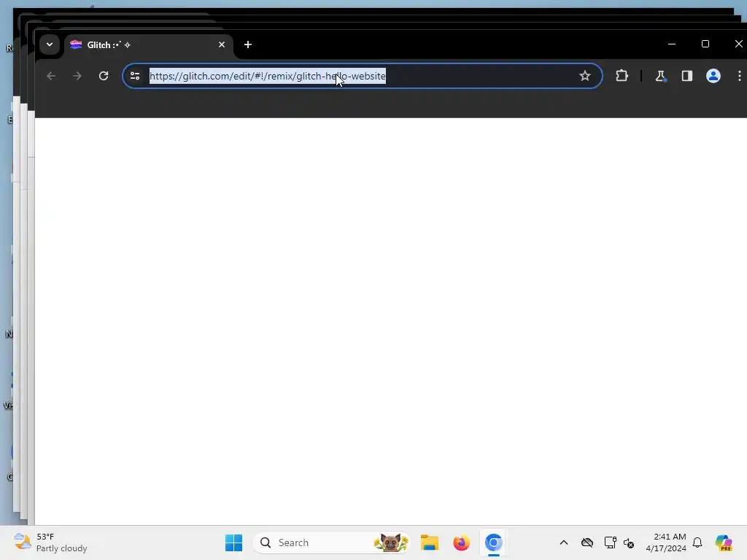
Task: Open File Explorer from taskbar
Action: click(429, 542)
